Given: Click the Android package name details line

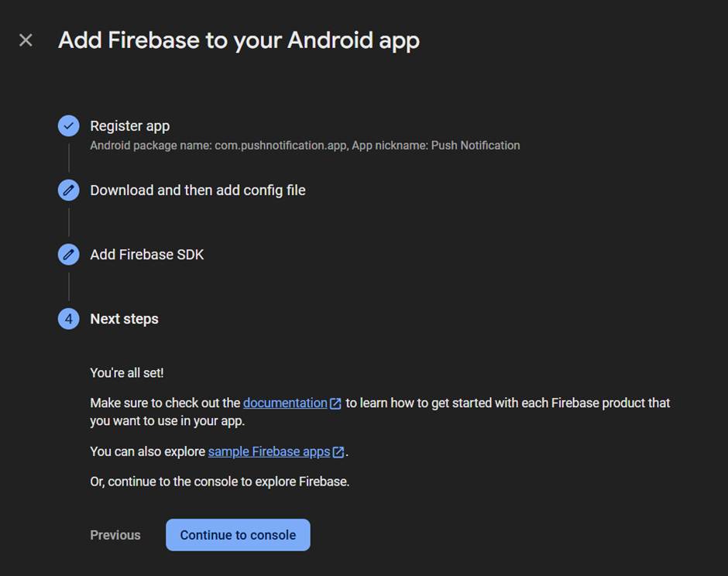Looking at the screenshot, I should [304, 146].
